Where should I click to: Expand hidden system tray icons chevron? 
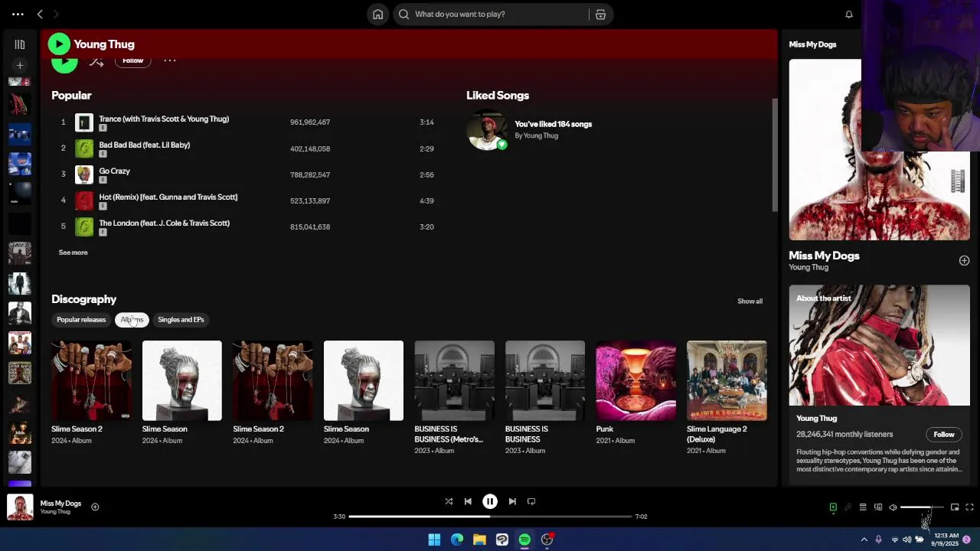pyautogui.click(x=864, y=540)
